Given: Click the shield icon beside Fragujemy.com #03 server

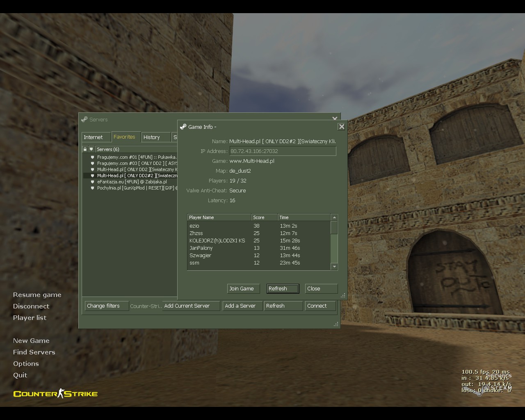Looking at the screenshot, I should (x=93, y=163).
